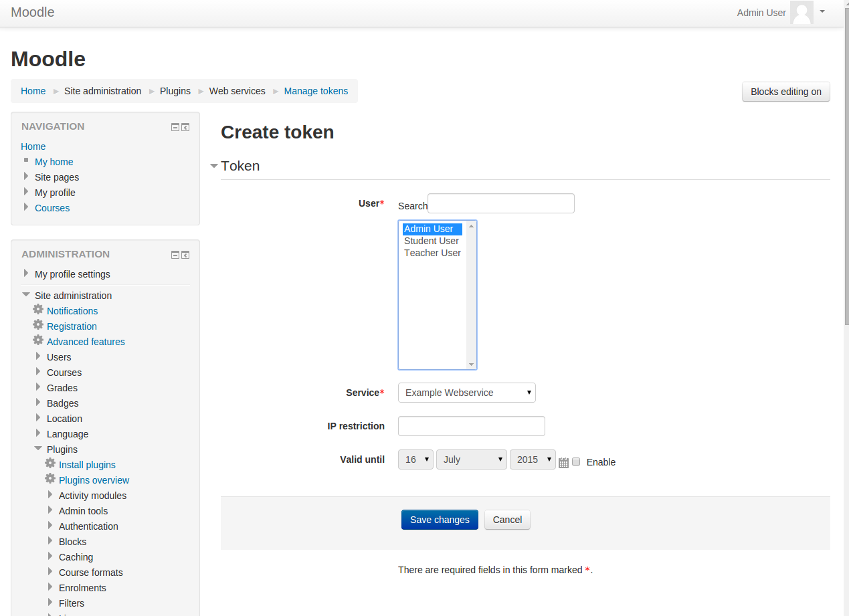This screenshot has height=616, width=849.
Task: Open the year dropdown showing 2015
Action: click(x=533, y=459)
